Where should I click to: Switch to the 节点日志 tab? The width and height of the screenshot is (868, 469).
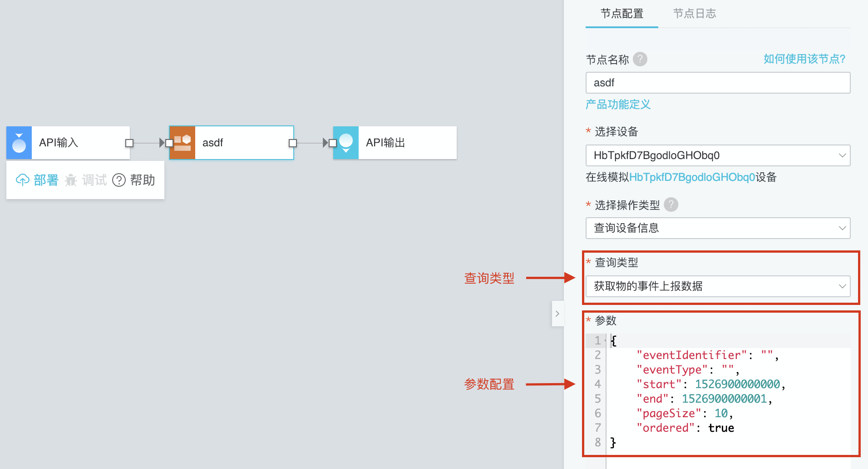(694, 14)
